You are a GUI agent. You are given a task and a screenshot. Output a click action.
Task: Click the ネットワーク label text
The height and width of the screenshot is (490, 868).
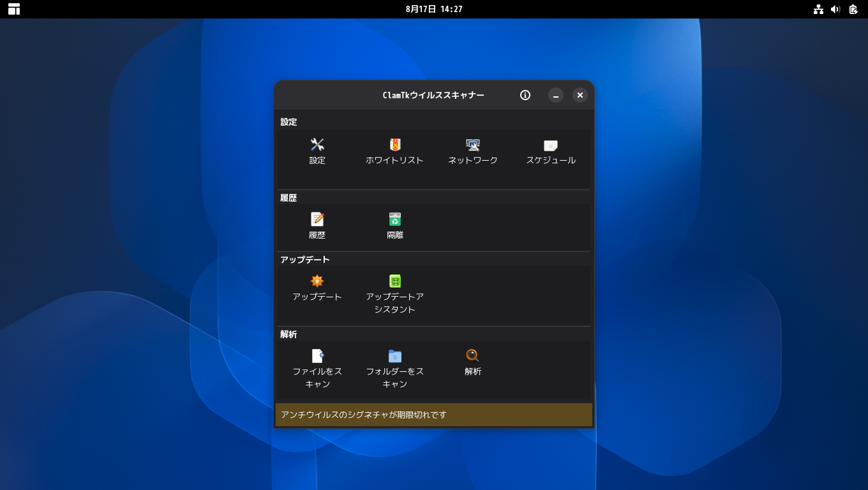(473, 161)
